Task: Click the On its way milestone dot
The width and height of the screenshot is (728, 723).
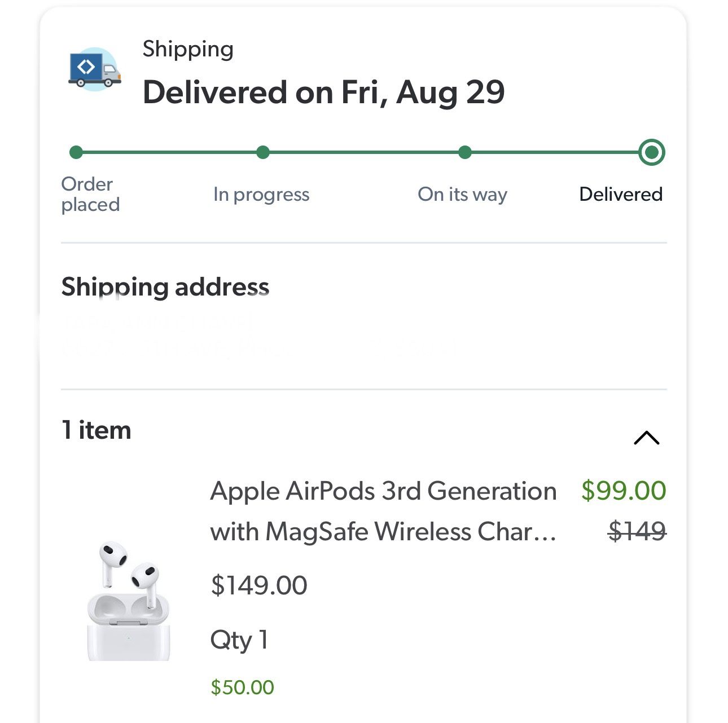Action: [x=464, y=151]
